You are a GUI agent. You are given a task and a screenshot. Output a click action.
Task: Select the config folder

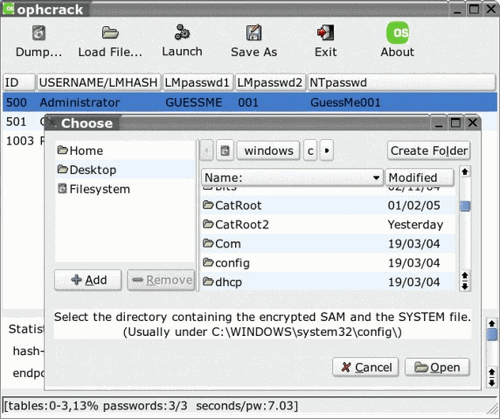pos(328,263)
